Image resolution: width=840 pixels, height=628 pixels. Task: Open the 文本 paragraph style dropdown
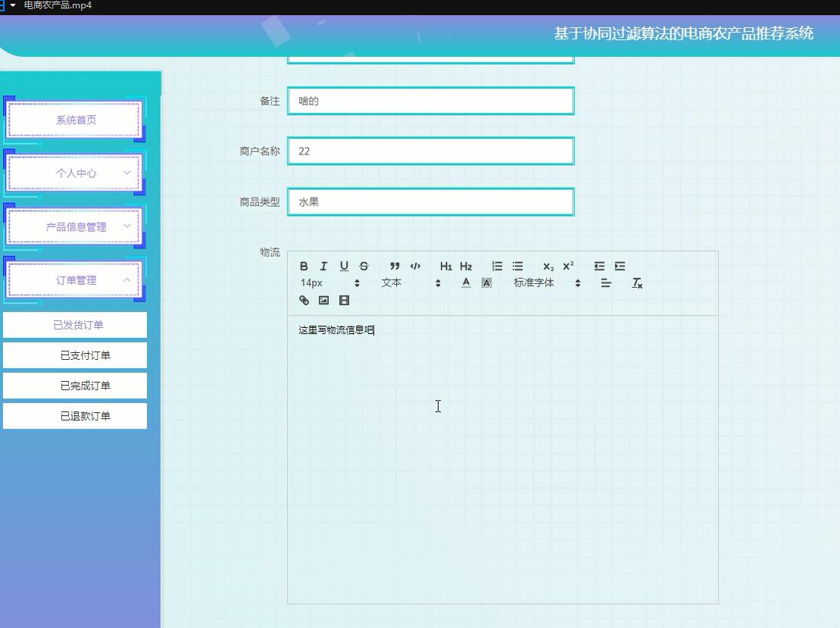[x=411, y=283]
